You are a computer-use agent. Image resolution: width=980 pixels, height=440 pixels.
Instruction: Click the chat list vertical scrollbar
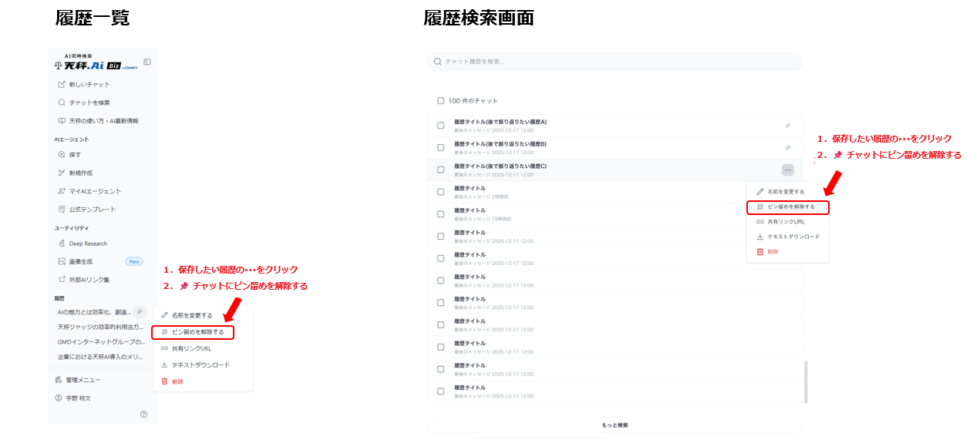(x=806, y=381)
